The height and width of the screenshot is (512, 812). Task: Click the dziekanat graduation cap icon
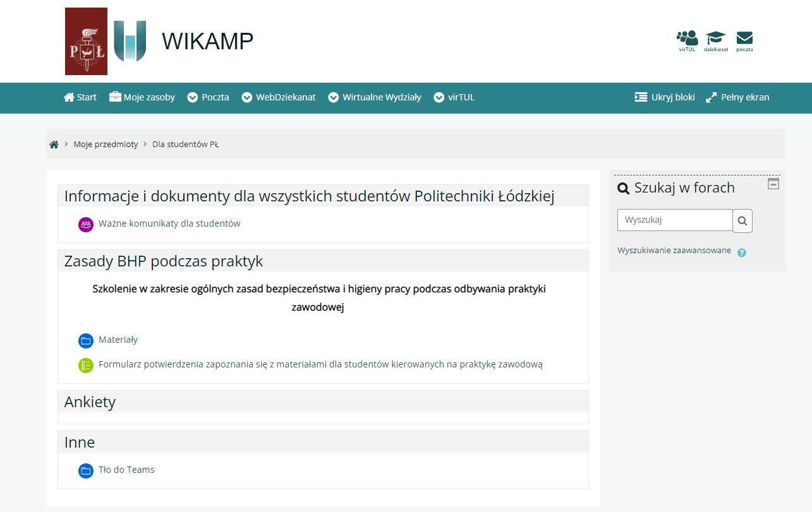715,40
